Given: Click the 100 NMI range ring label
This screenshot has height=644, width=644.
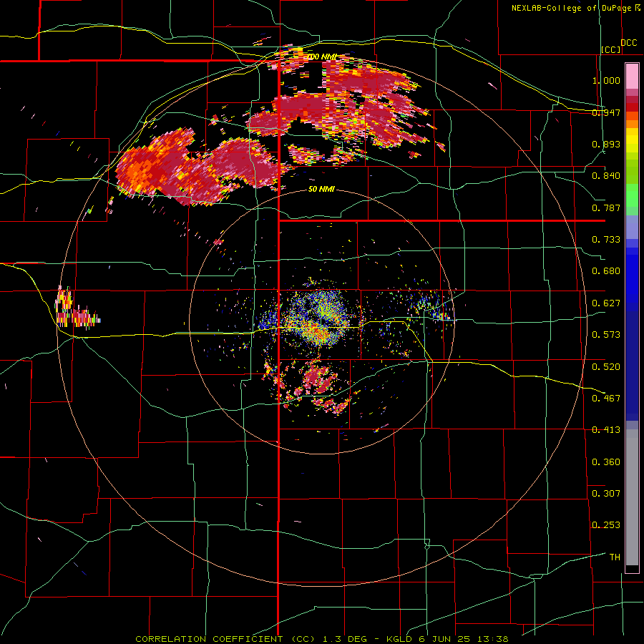Looking at the screenshot, I should [322, 57].
